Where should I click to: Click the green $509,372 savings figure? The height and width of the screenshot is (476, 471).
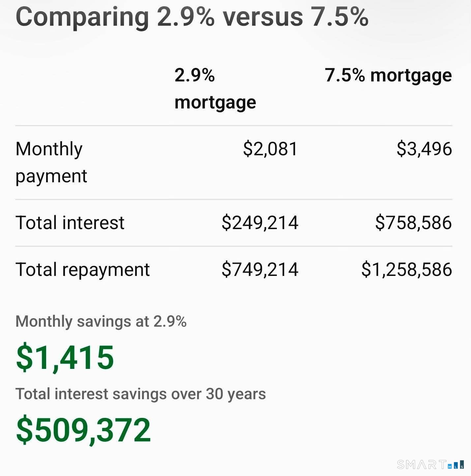(x=83, y=430)
